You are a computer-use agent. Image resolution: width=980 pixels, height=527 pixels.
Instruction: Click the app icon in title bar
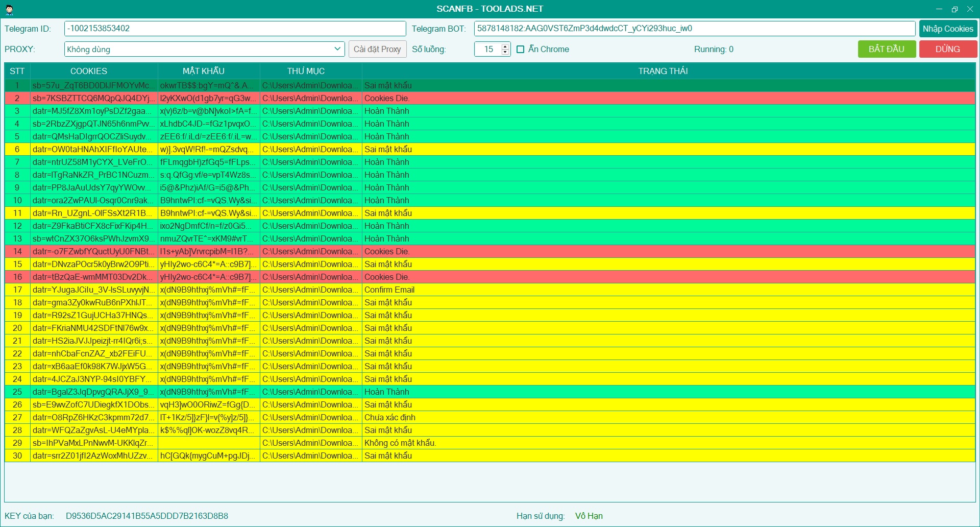coord(9,9)
